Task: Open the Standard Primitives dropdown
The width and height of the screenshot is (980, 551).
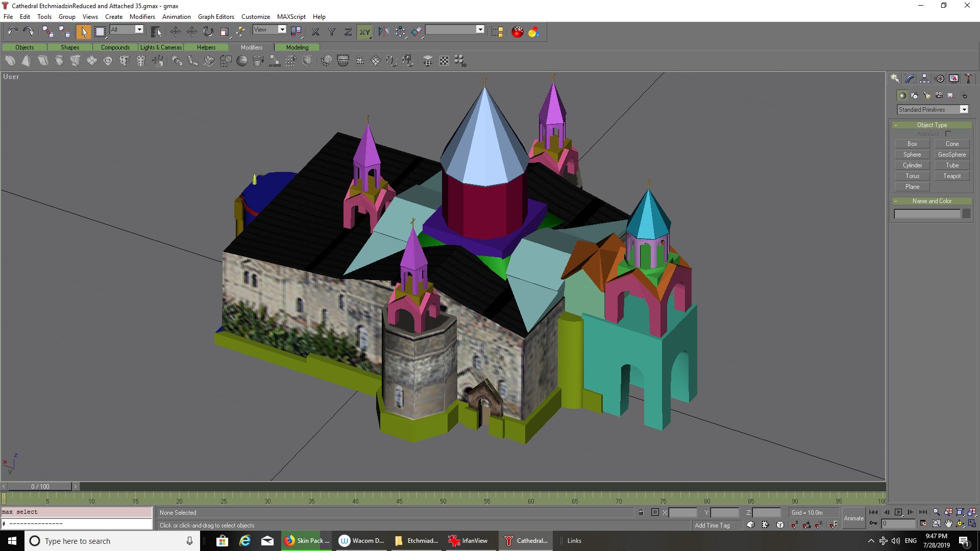Action: click(964, 110)
